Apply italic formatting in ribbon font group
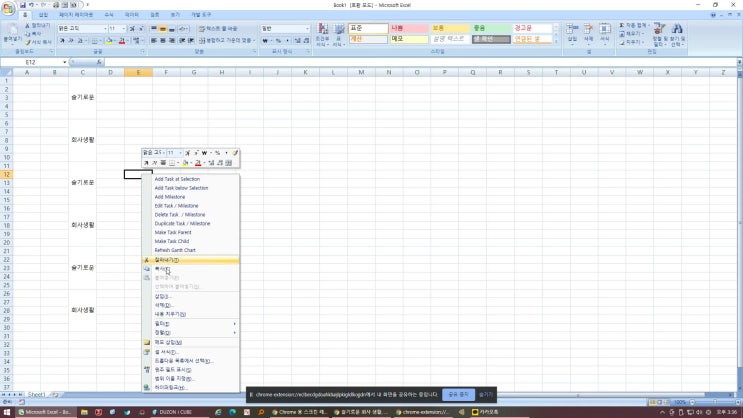Viewport: 743px width, 418px height. [x=71, y=41]
